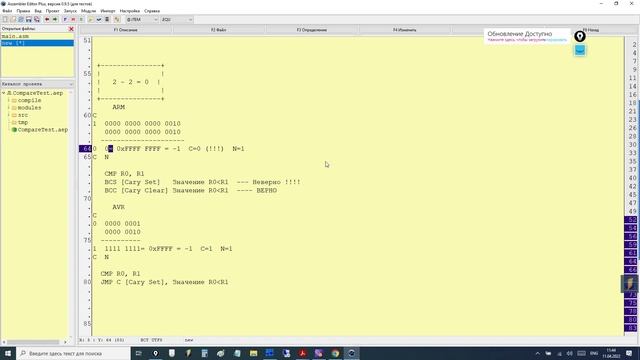640x360 pixels.
Task: Click the BCS [Cary Set] line
Action: [202, 182]
